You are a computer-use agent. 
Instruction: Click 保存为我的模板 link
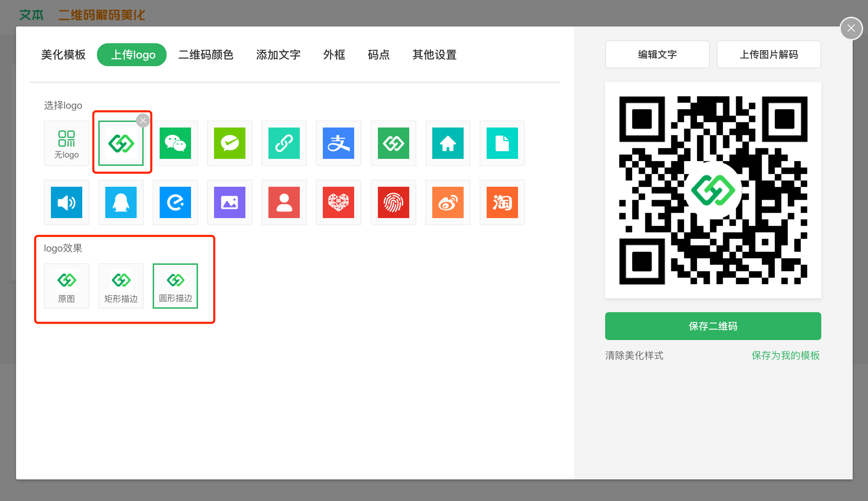786,355
